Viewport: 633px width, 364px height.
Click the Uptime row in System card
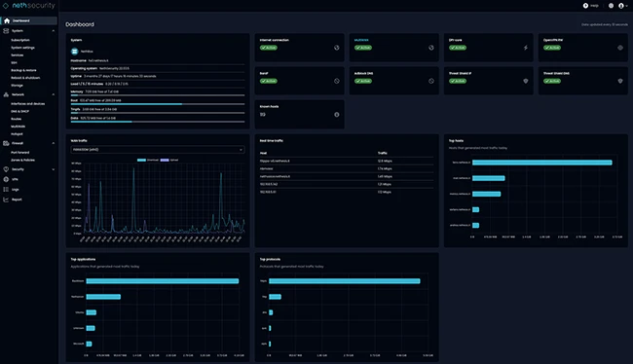(158, 76)
